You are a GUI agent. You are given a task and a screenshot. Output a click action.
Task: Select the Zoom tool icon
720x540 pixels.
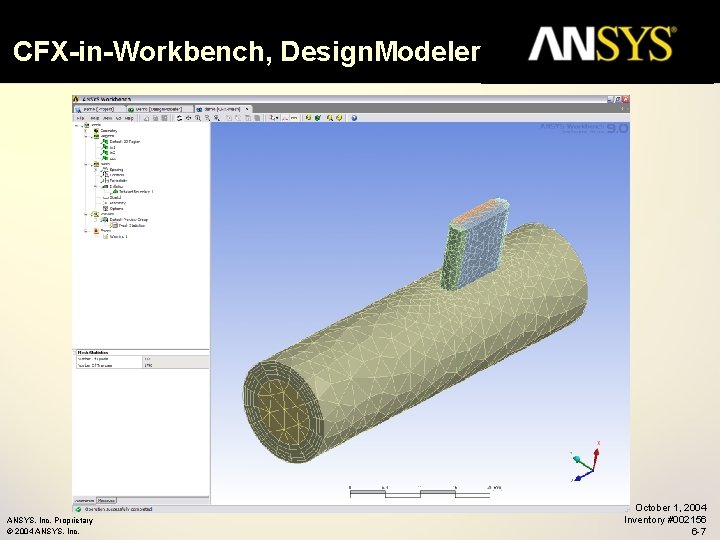click(x=198, y=118)
